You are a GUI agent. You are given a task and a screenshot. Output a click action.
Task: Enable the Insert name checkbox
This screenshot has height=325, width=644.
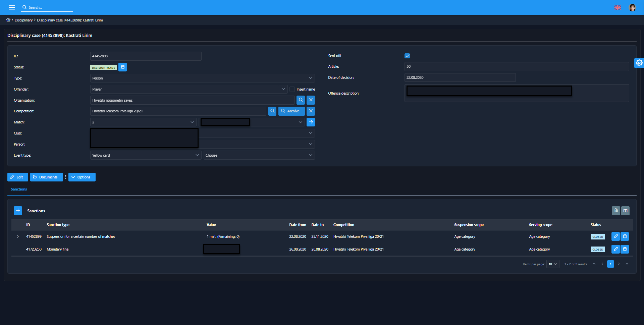pos(292,89)
